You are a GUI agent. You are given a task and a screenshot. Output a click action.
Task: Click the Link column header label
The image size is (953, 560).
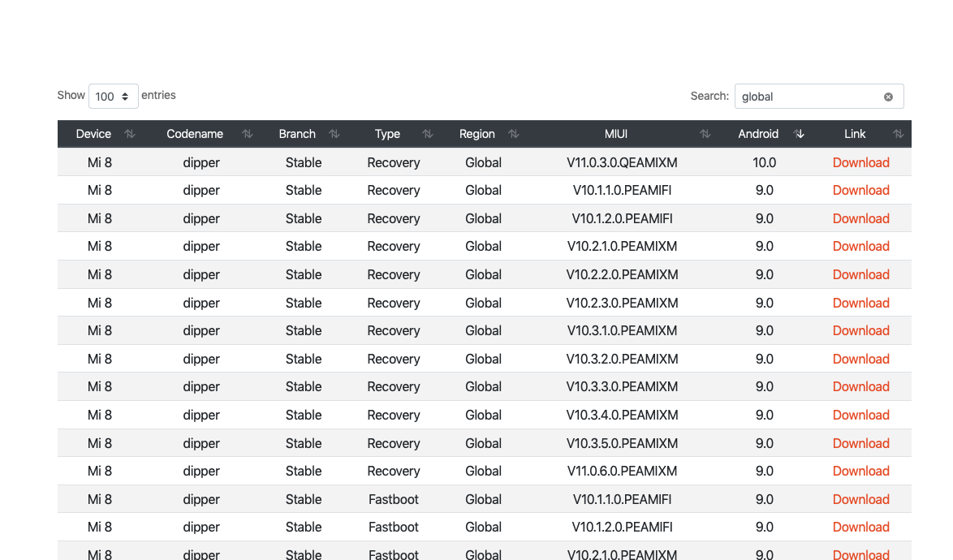point(855,134)
